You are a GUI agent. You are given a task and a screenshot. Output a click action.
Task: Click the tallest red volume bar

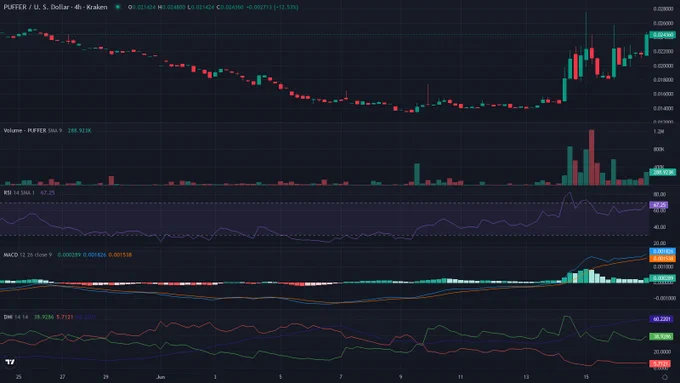[592, 157]
